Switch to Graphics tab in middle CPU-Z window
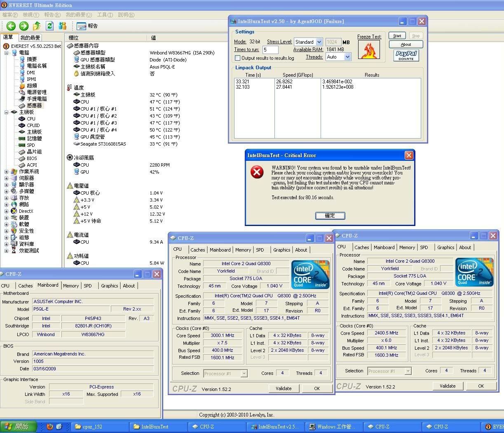 [x=282, y=250]
